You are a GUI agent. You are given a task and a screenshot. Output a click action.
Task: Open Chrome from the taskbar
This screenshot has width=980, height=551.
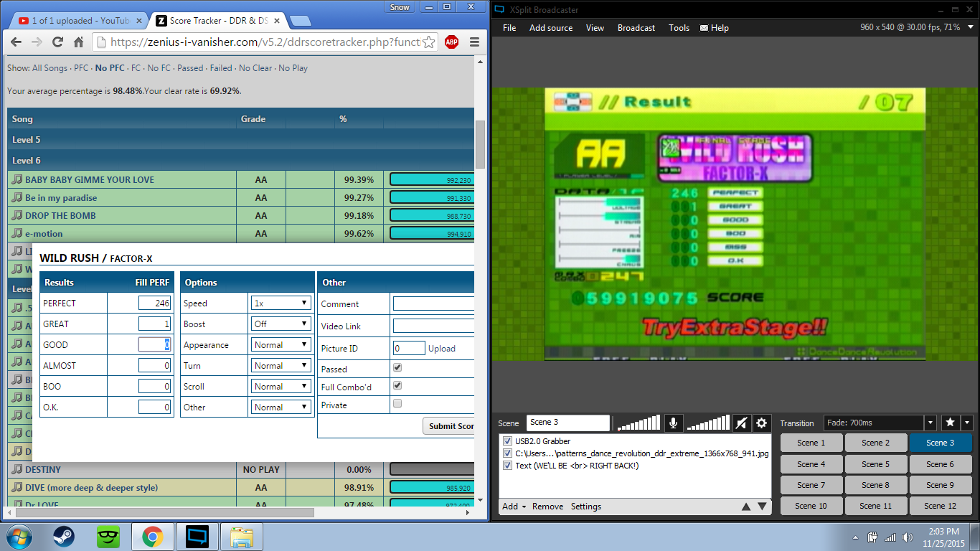point(151,537)
